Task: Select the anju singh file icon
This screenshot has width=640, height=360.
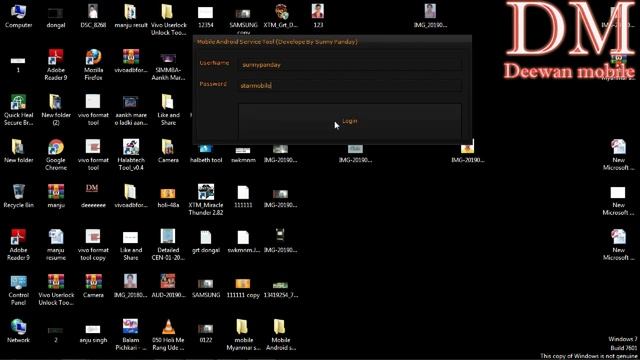Action: [x=93, y=333]
